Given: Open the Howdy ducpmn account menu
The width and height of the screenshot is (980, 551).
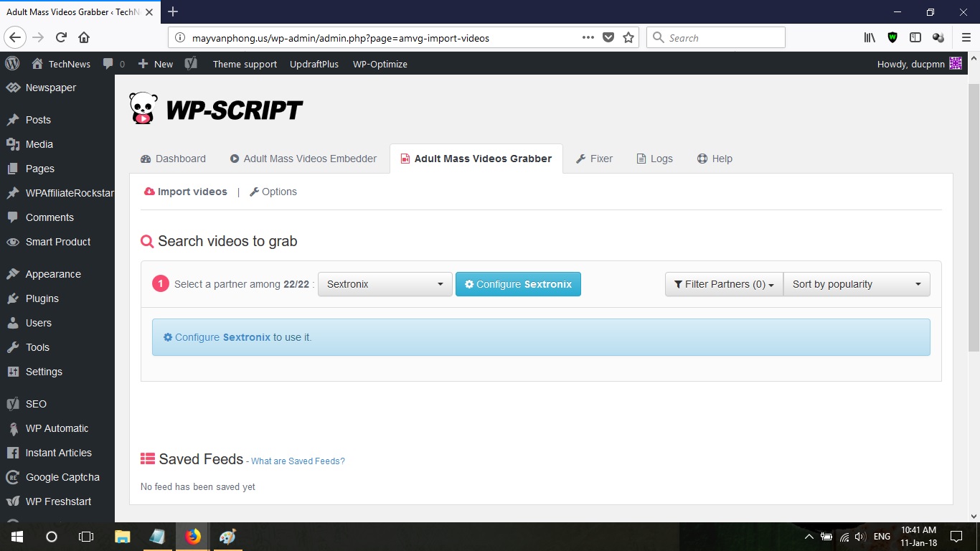Looking at the screenshot, I should [x=919, y=64].
